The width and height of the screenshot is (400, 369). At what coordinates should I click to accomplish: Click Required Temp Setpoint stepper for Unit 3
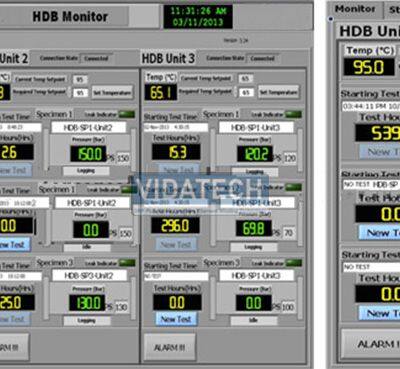tap(236, 92)
